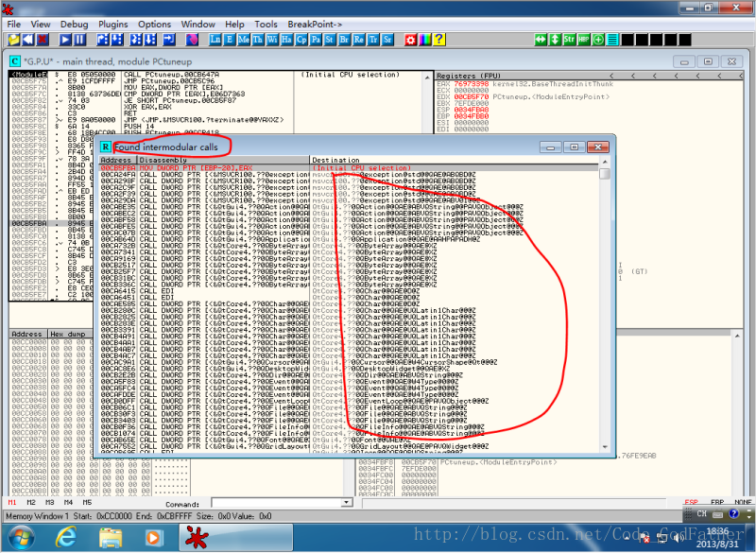Viewport: 756px width, 553px height.
Task: Click the Windows Start button
Action: (21, 537)
